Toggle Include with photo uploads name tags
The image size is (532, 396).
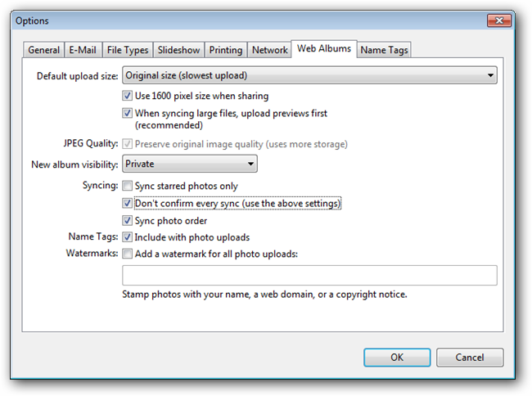128,237
